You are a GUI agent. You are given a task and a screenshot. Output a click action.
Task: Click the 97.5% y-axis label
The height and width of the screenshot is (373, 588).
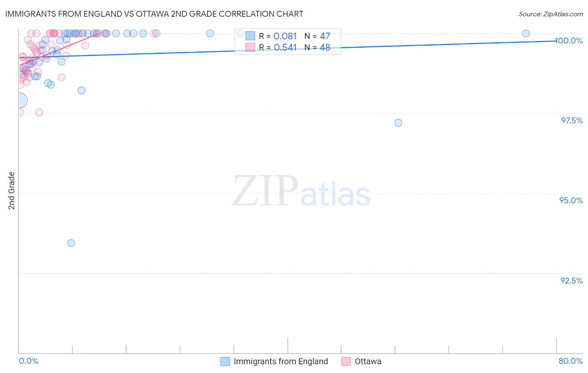pos(572,120)
